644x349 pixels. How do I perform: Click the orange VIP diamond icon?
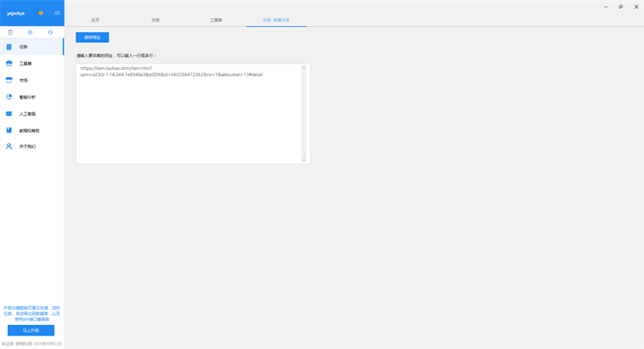point(40,13)
